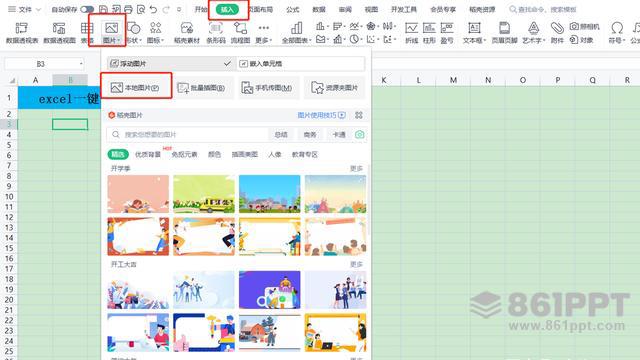Click the 照相机 camera tool
This screenshot has height=360, width=640.
(x=584, y=27)
